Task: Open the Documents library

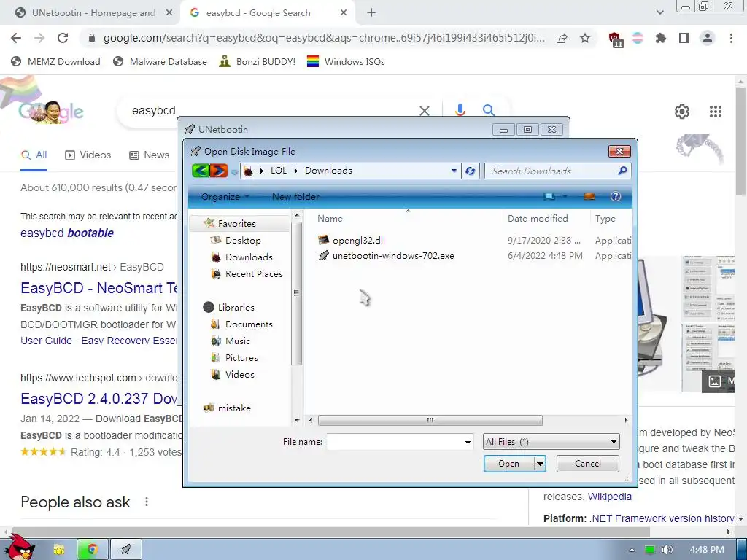Action: point(248,324)
